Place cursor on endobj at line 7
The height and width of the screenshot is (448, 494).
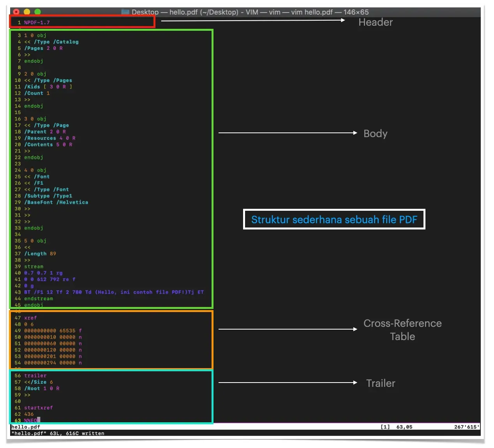pyautogui.click(x=34, y=61)
